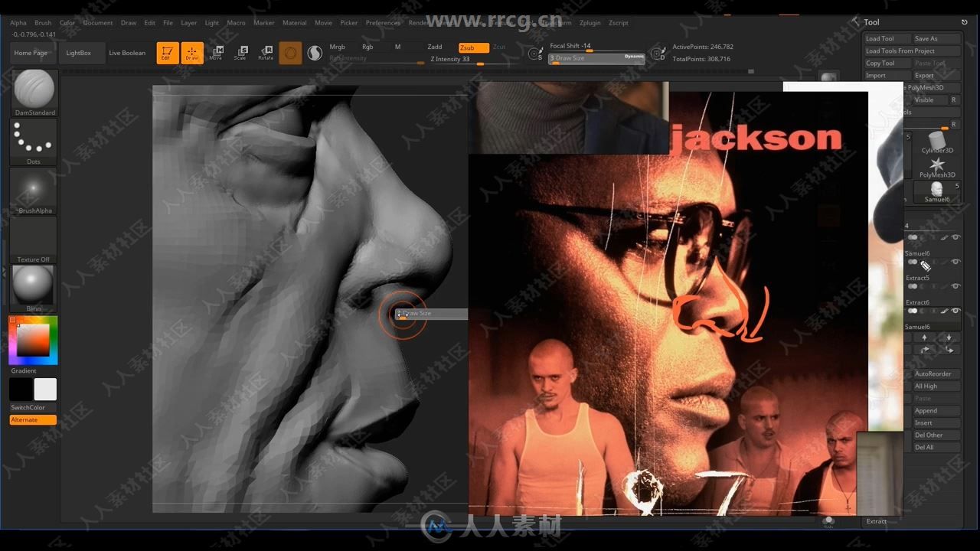
Task: Click Copy Tool button
Action: pyautogui.click(x=887, y=63)
